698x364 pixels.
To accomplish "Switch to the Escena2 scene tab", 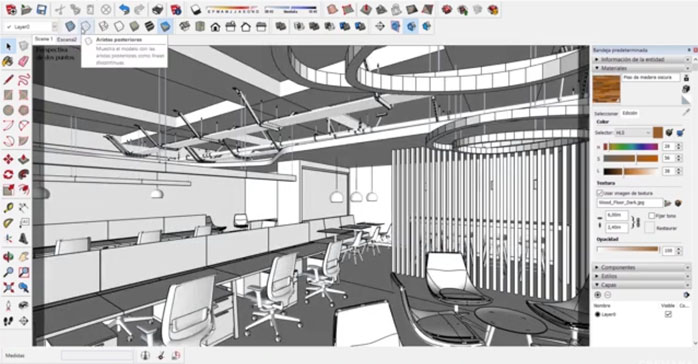I will [67, 40].
